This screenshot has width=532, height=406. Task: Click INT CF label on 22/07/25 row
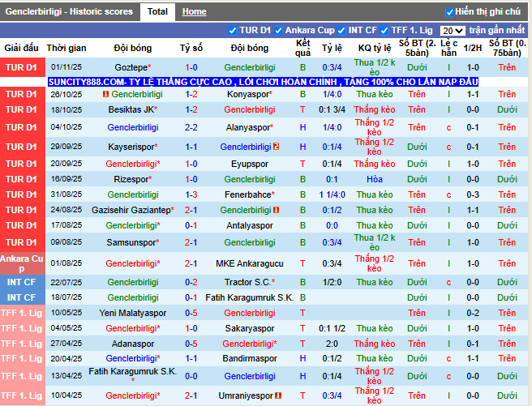click(23, 282)
